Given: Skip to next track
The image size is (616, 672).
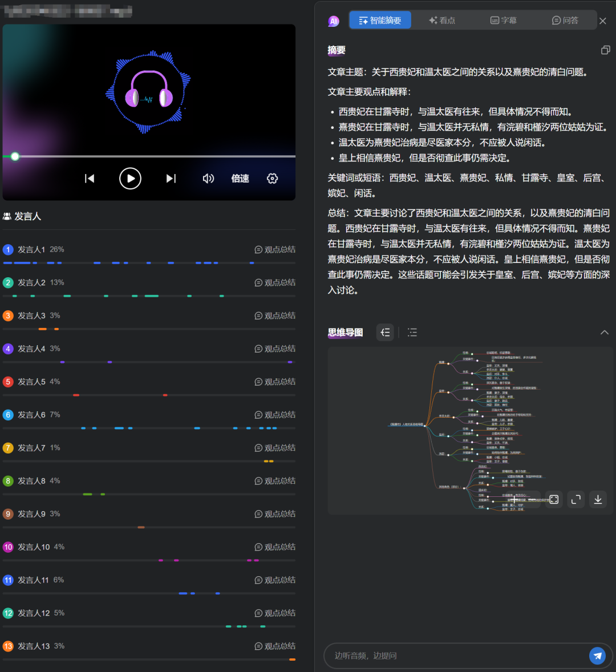Looking at the screenshot, I should [x=171, y=179].
